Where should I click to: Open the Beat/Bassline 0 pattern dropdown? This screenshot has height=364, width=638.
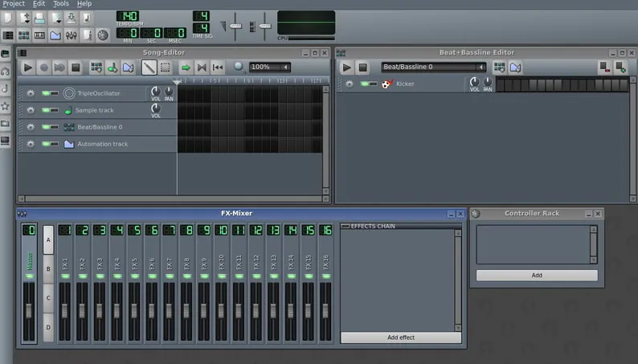click(434, 67)
